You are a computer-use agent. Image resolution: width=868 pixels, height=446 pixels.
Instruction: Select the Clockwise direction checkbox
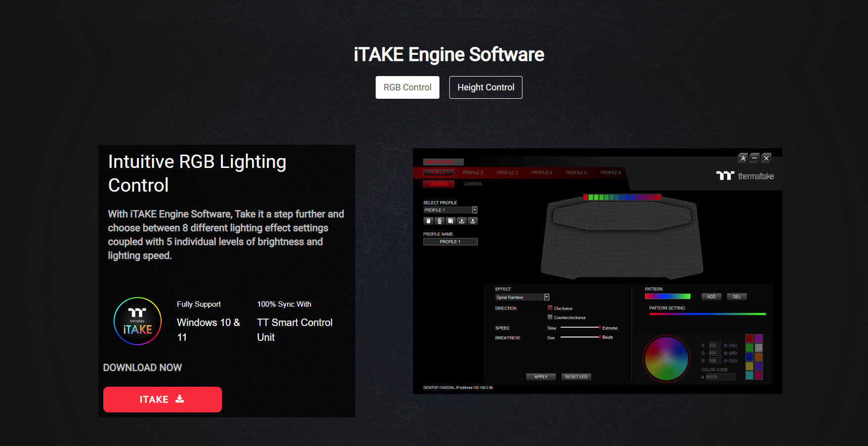click(x=550, y=308)
